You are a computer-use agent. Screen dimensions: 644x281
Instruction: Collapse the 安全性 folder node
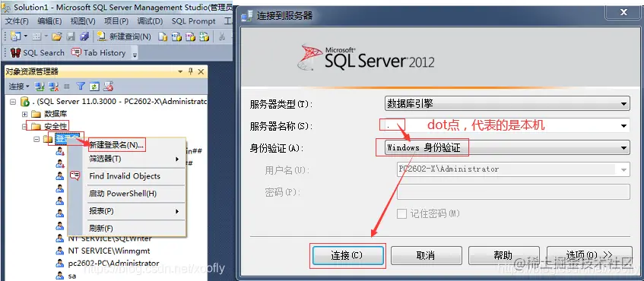point(25,126)
